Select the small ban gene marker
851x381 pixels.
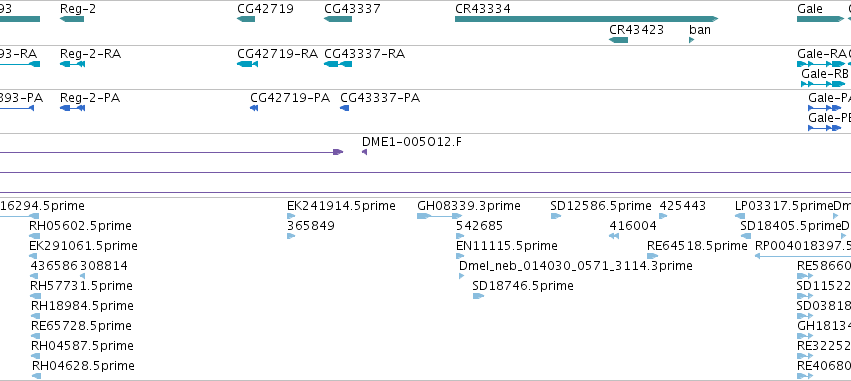point(691,40)
